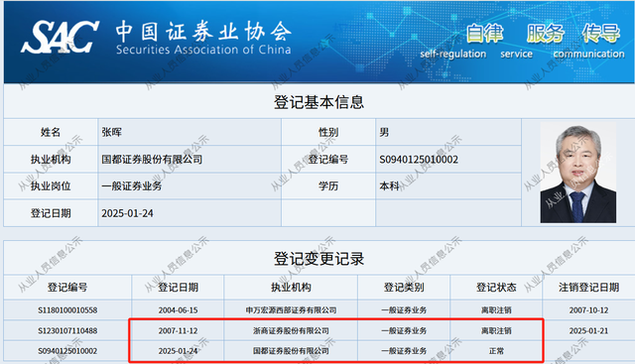This screenshot has width=635, height=364.
Task: Click the 学历 label cell
Action: (x=328, y=185)
